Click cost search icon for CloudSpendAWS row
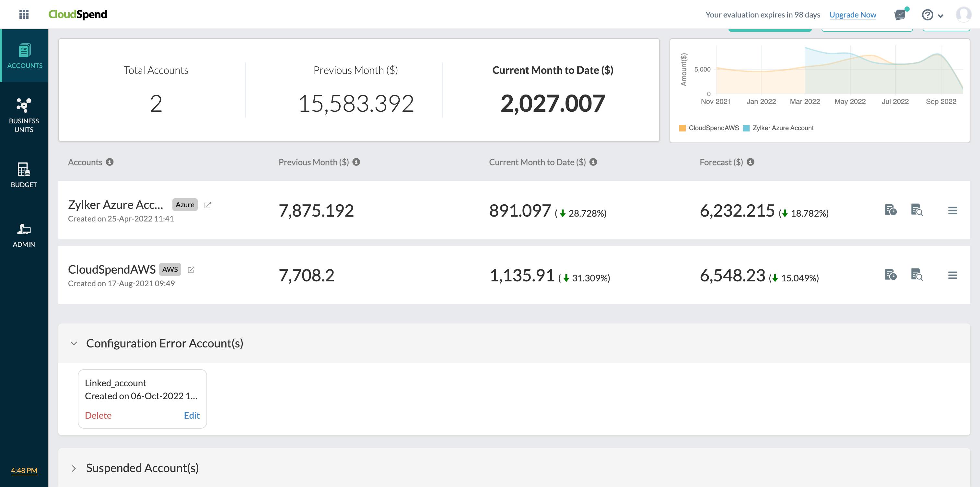The image size is (980, 487). tap(916, 275)
